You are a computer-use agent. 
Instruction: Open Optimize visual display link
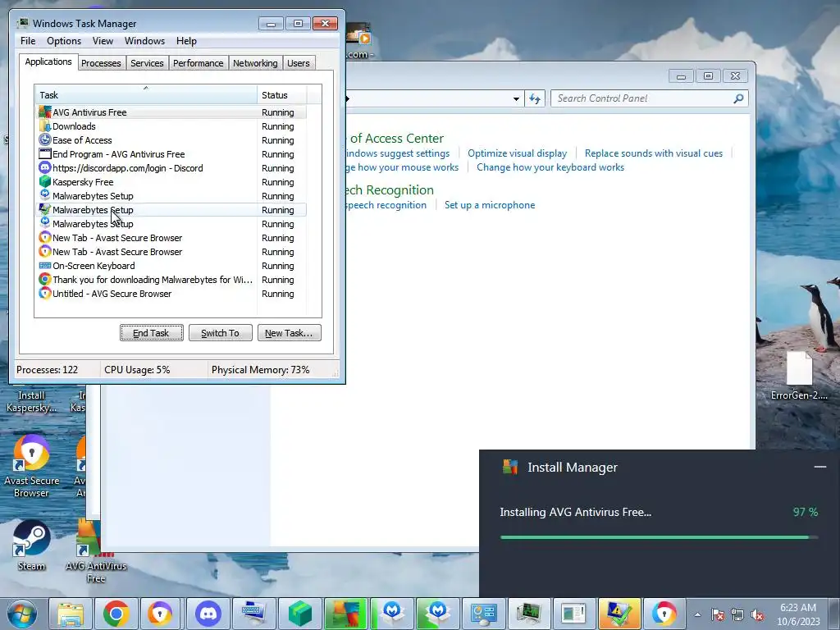[x=517, y=153]
